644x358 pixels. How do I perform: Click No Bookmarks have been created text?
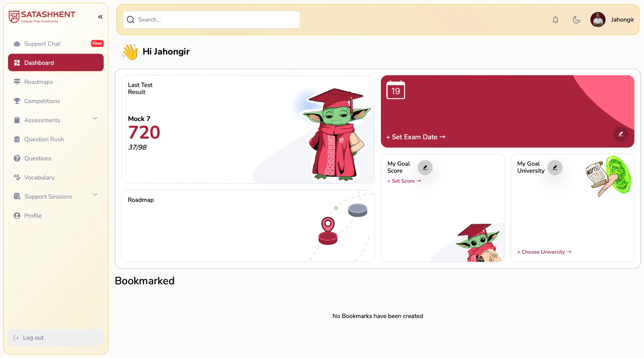pyautogui.click(x=378, y=316)
